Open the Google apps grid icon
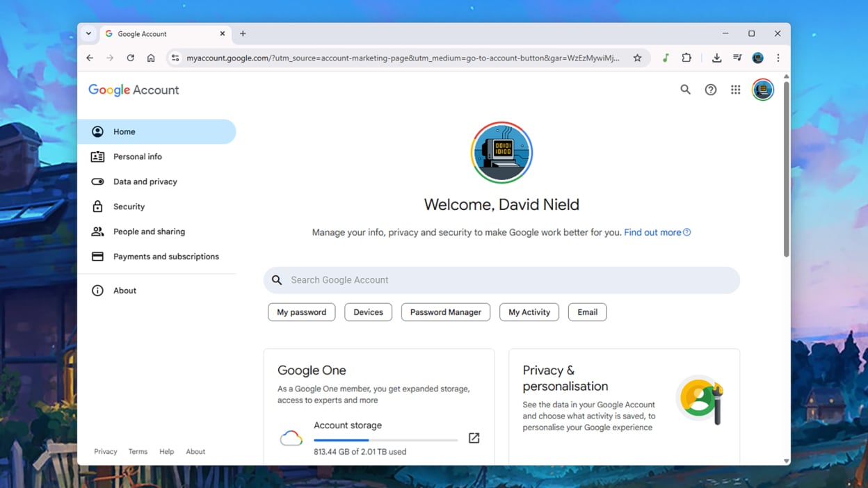The height and width of the screenshot is (488, 868). (x=735, y=90)
